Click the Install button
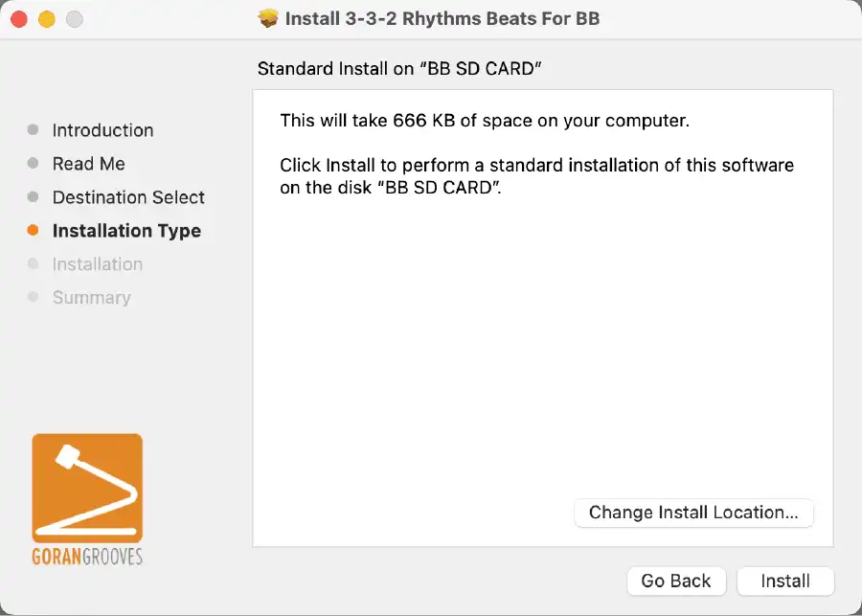The height and width of the screenshot is (616, 862). point(785,581)
